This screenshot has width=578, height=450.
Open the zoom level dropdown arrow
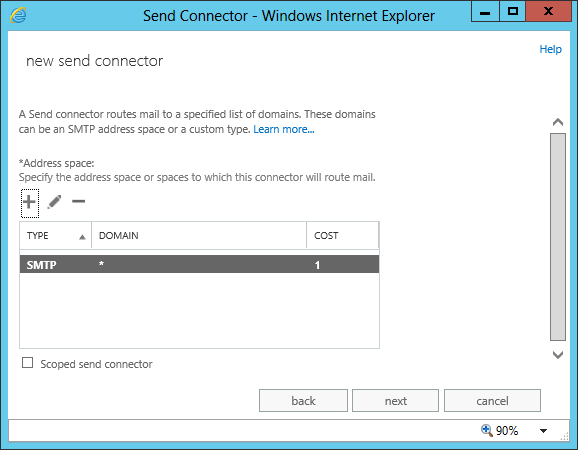tap(543, 430)
